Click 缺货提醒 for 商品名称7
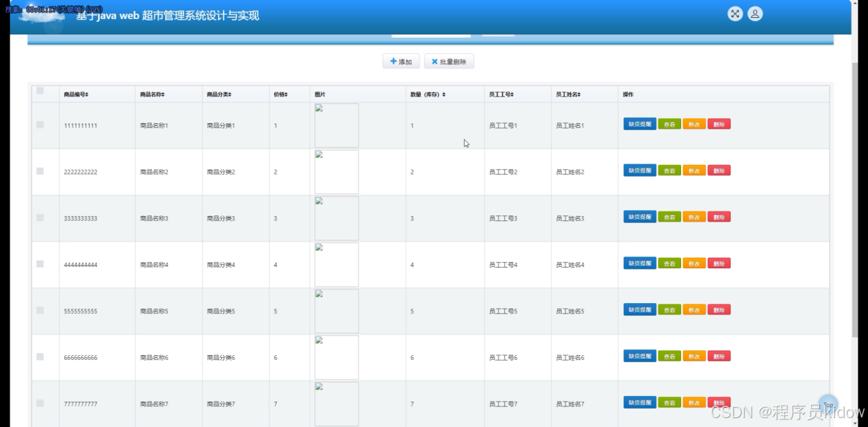This screenshot has height=427, width=868. (x=640, y=402)
